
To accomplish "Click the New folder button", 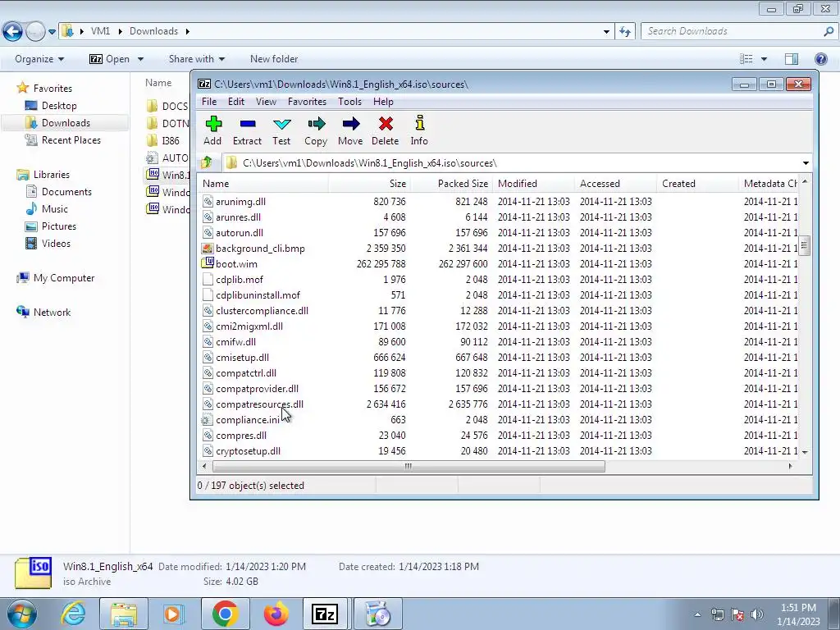I will (x=274, y=59).
